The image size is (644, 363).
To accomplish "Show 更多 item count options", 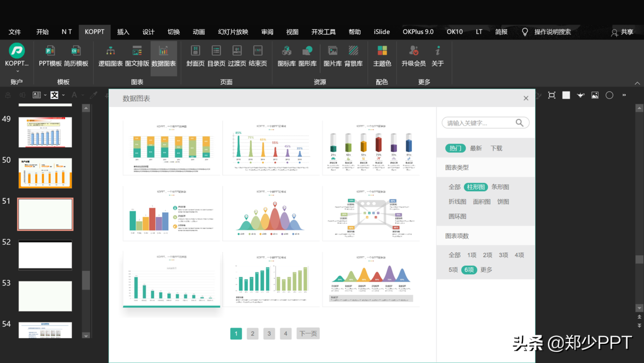I will [x=486, y=269].
